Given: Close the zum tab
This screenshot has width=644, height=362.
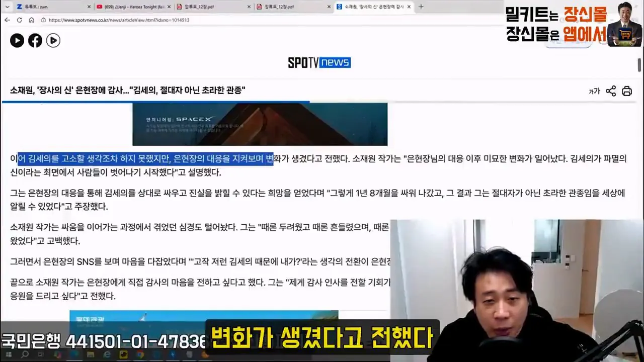Looking at the screenshot, I should pos(89,7).
